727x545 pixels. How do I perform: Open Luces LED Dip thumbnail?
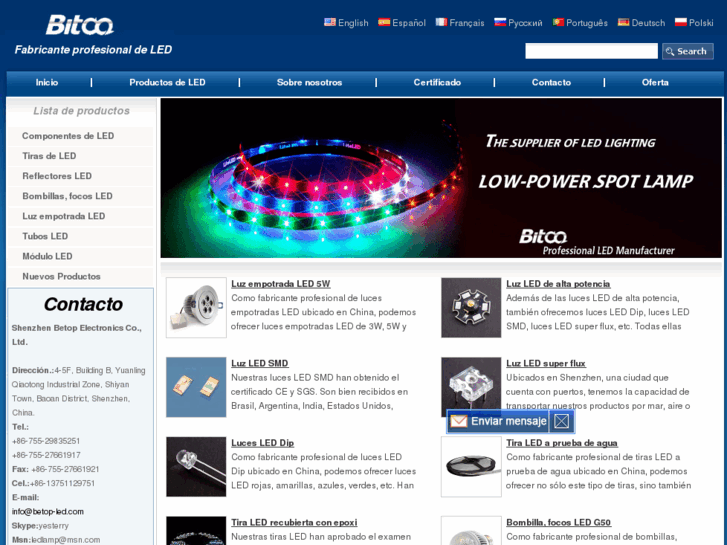click(196, 467)
